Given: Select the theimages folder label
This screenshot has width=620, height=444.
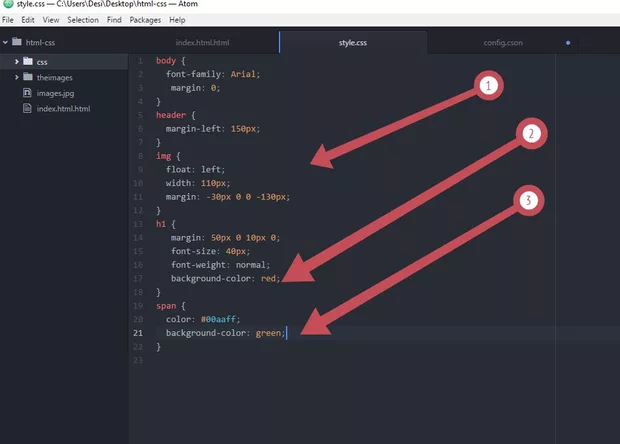Looking at the screenshot, I should pos(55,77).
